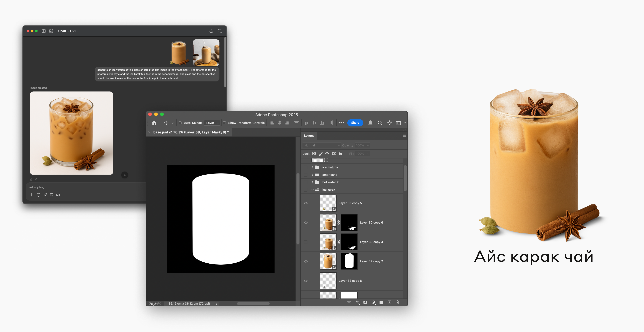Show Layer 30 copy 4 visibility
Image resolution: width=644 pixels, height=332 pixels.
(306, 242)
